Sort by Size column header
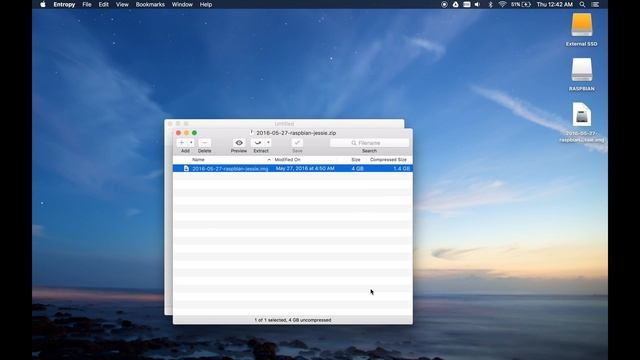The width and height of the screenshot is (640, 360). 356,160
